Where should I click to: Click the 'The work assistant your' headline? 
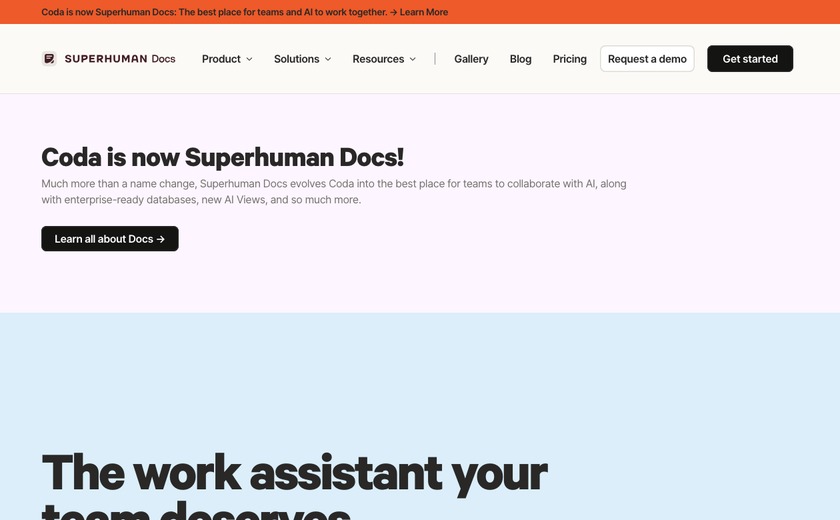[x=295, y=473]
